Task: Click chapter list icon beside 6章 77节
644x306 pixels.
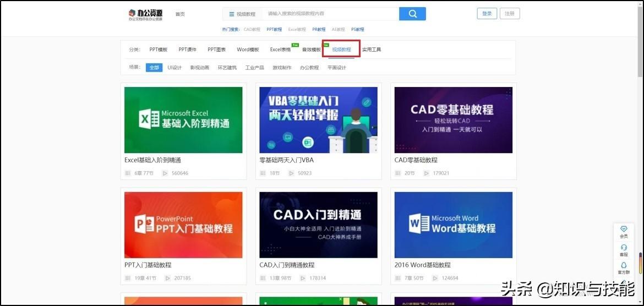Action: (x=128, y=173)
